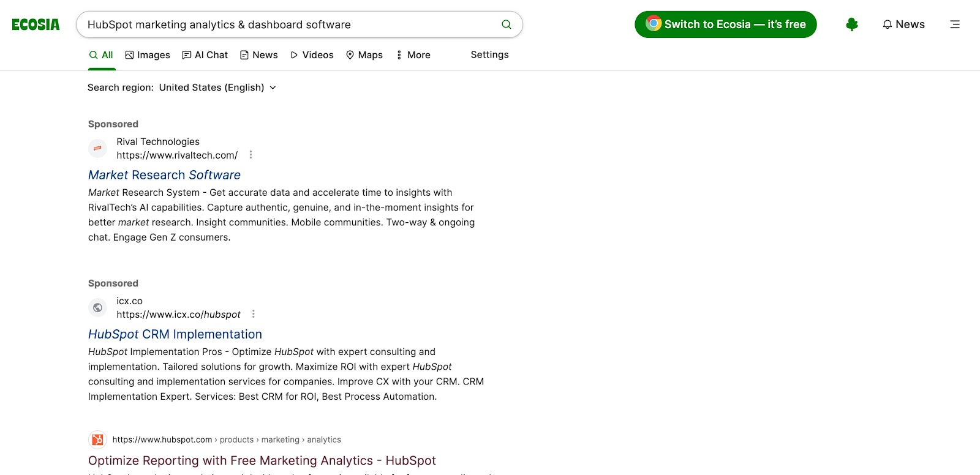This screenshot has height=475, width=980.
Task: Select the All results tab
Action: (101, 55)
